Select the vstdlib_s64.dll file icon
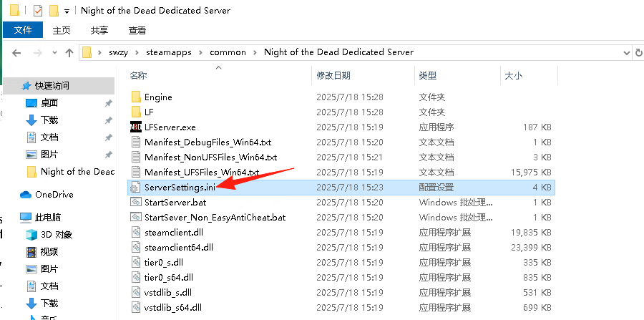The width and height of the screenshot is (644, 320). tap(136, 307)
